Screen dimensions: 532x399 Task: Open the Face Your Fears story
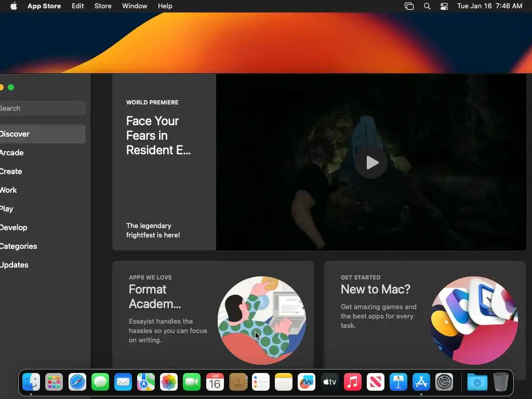[164, 162]
